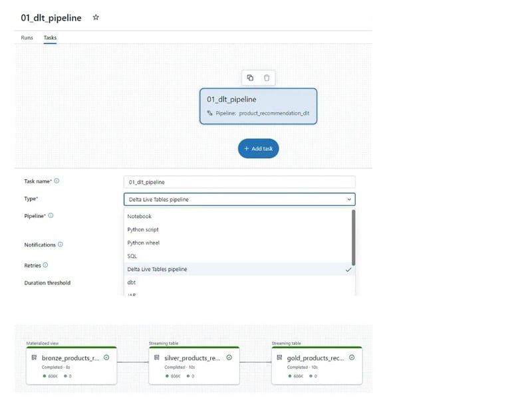The height and width of the screenshot is (406, 532).
Task: Click the Retries info icon
Action: (45, 265)
